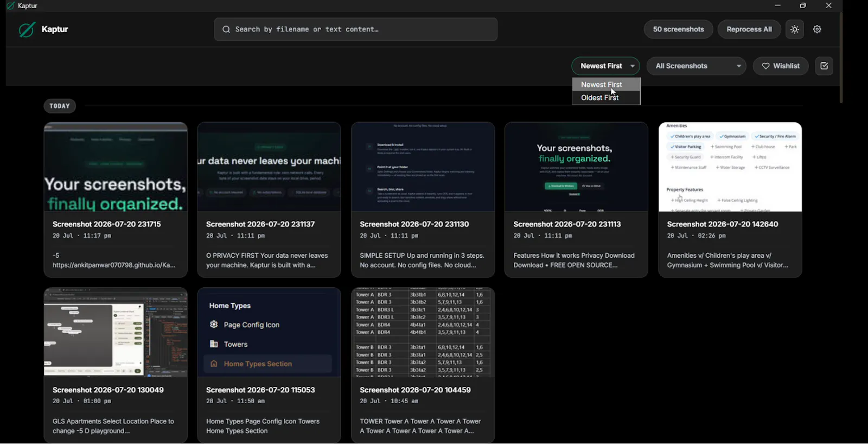Click the title Screenshot 2026-07-20 231715
This screenshot has width=868, height=444.
[x=107, y=224]
